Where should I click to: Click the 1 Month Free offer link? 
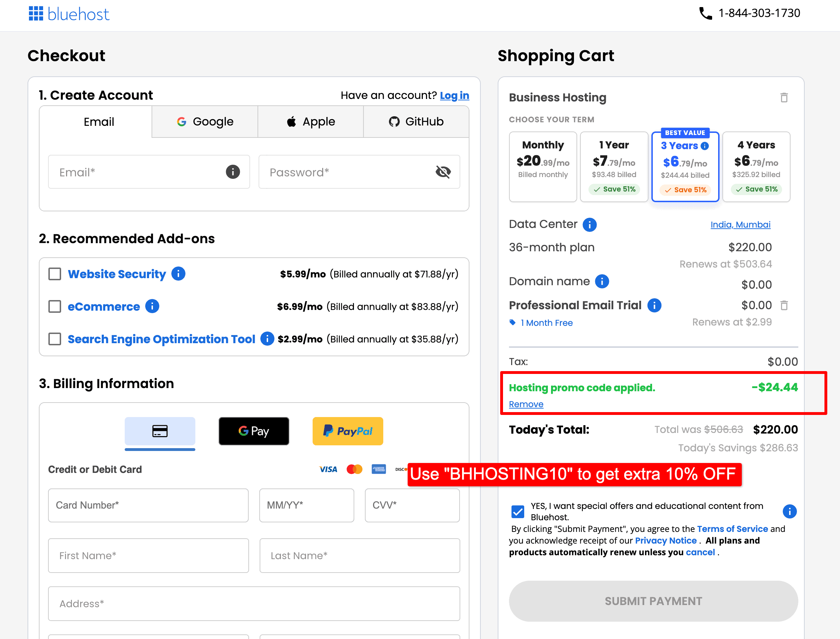click(x=546, y=323)
